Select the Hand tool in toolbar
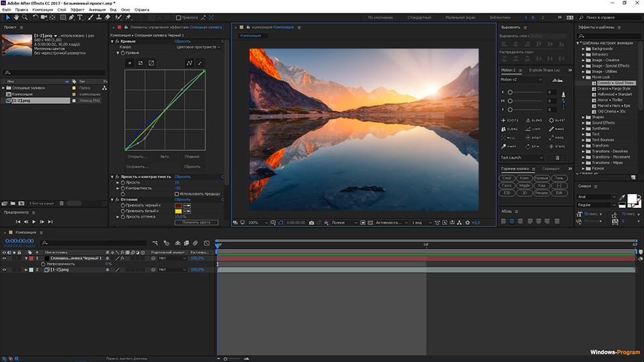This screenshot has height=362, width=644. tap(15, 17)
